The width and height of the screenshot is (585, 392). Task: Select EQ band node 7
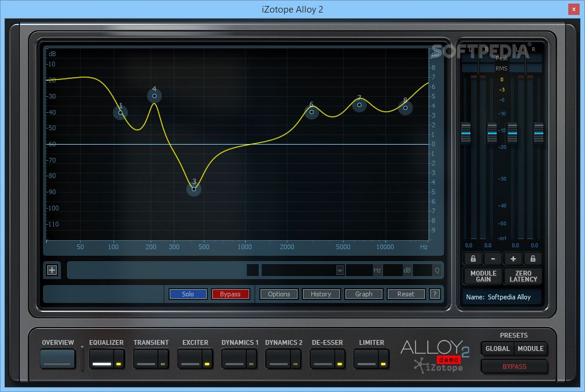(359, 105)
